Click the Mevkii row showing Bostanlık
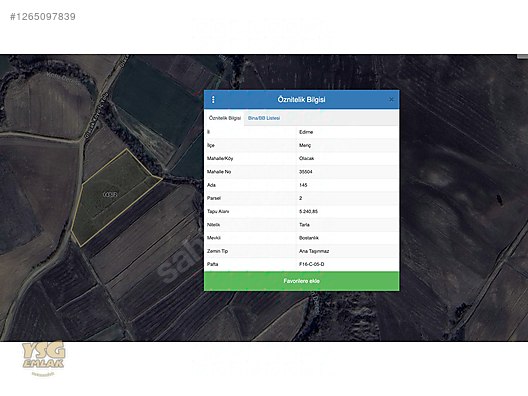 (x=302, y=238)
